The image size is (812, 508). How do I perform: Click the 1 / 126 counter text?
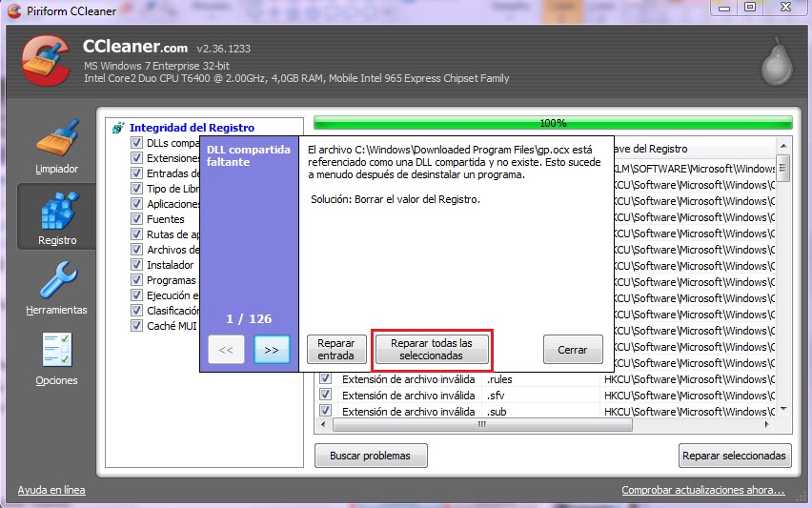coord(249,318)
